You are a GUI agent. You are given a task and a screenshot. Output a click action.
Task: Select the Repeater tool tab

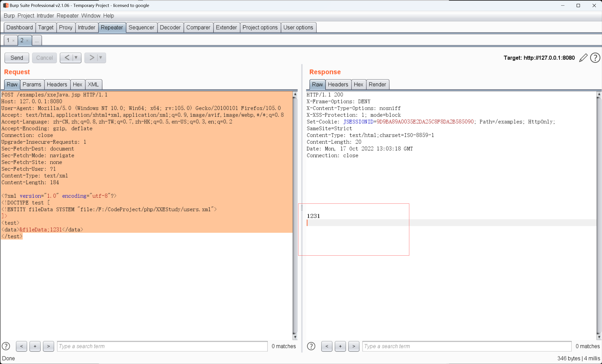coord(112,27)
